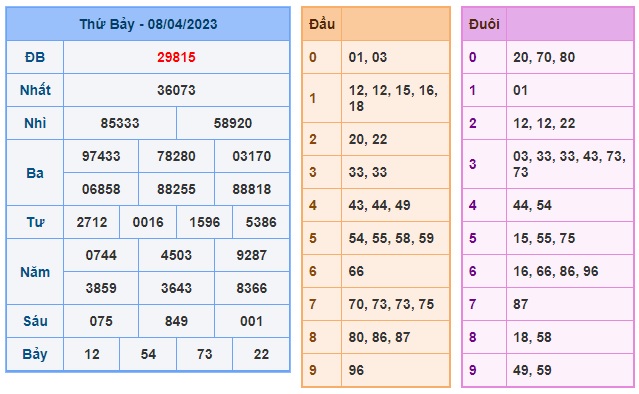Click the Đầu column header

click(322, 24)
